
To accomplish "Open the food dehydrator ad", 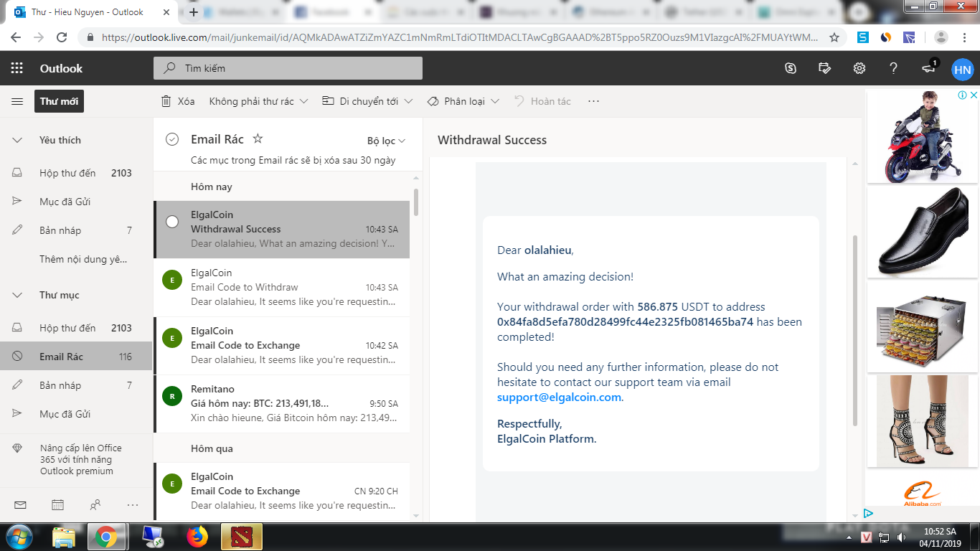I will click(922, 326).
